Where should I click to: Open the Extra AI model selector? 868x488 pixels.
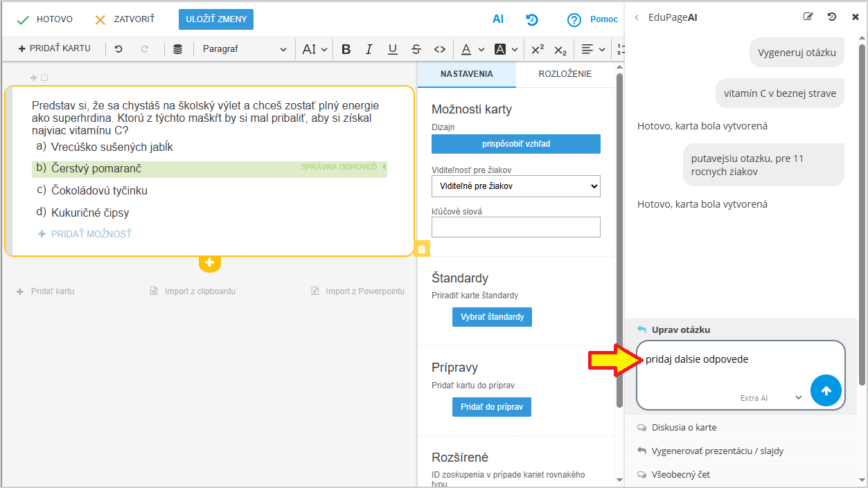770,398
